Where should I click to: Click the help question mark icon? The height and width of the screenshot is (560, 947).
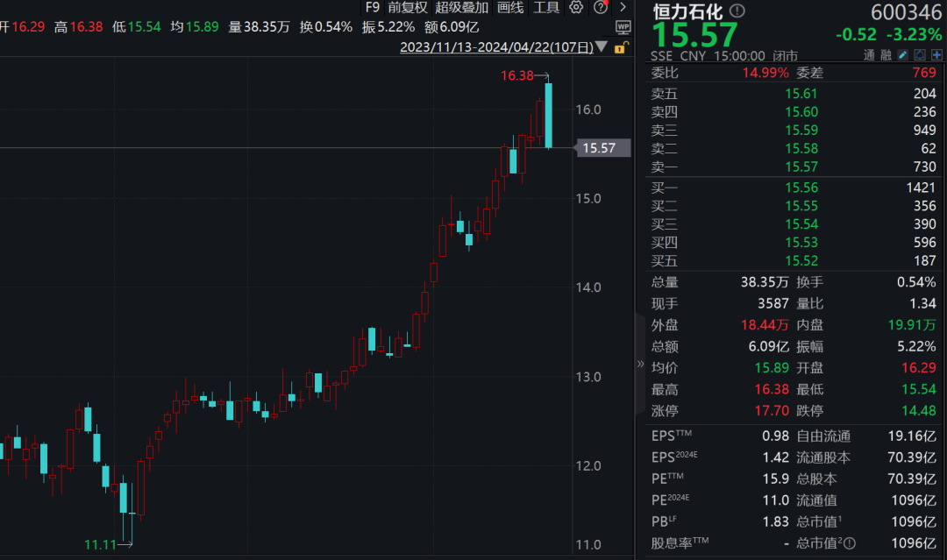coord(600,7)
